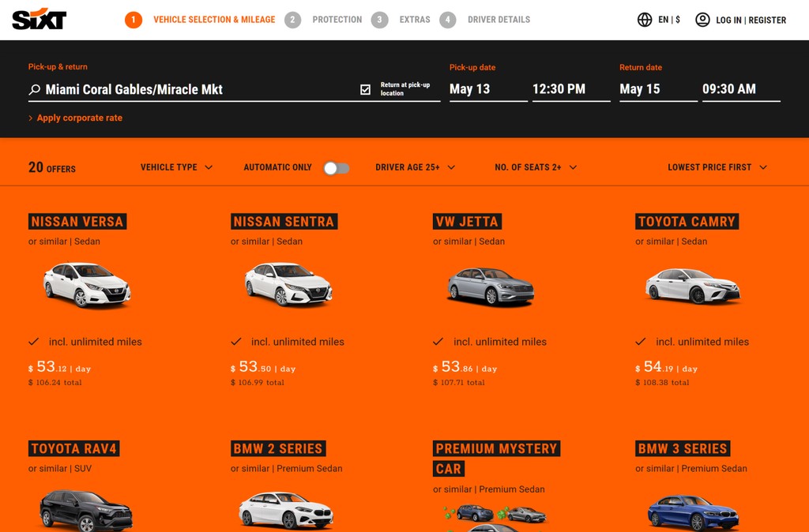Open the Vehicle Type dropdown
This screenshot has width=809, height=532.
point(176,167)
